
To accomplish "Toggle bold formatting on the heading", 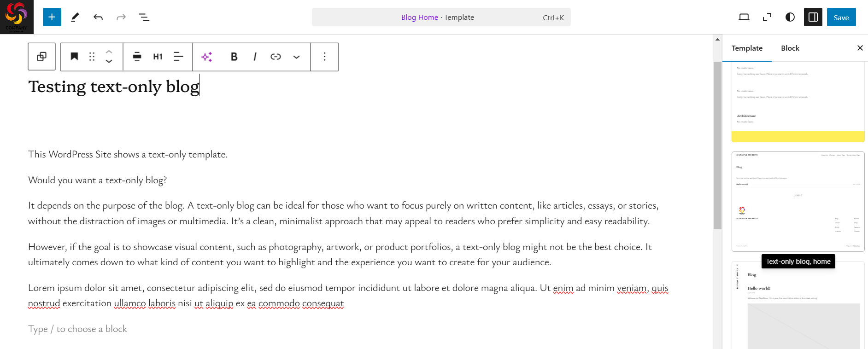I will 234,57.
